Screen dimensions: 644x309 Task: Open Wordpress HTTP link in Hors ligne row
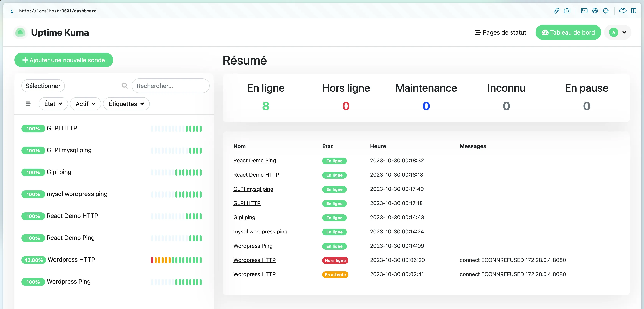pos(254,260)
